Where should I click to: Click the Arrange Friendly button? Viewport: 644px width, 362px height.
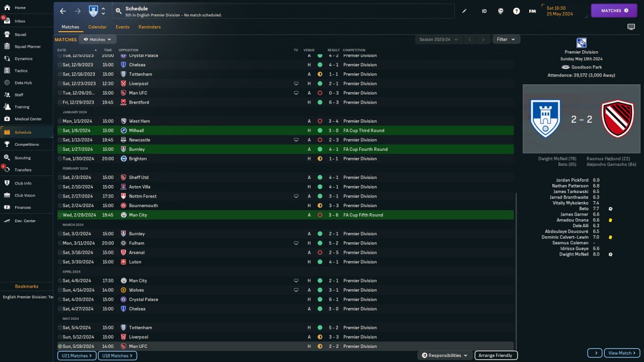496,355
